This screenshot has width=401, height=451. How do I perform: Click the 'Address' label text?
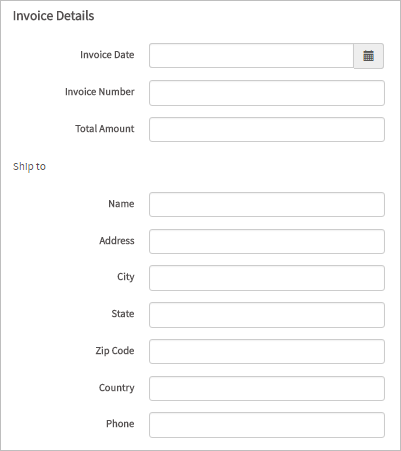tap(117, 241)
